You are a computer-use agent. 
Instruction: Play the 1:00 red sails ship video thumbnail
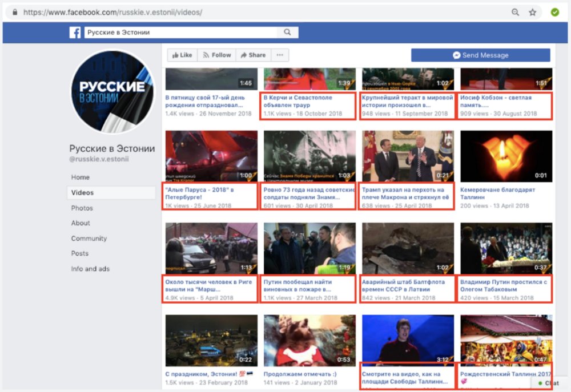(211, 156)
